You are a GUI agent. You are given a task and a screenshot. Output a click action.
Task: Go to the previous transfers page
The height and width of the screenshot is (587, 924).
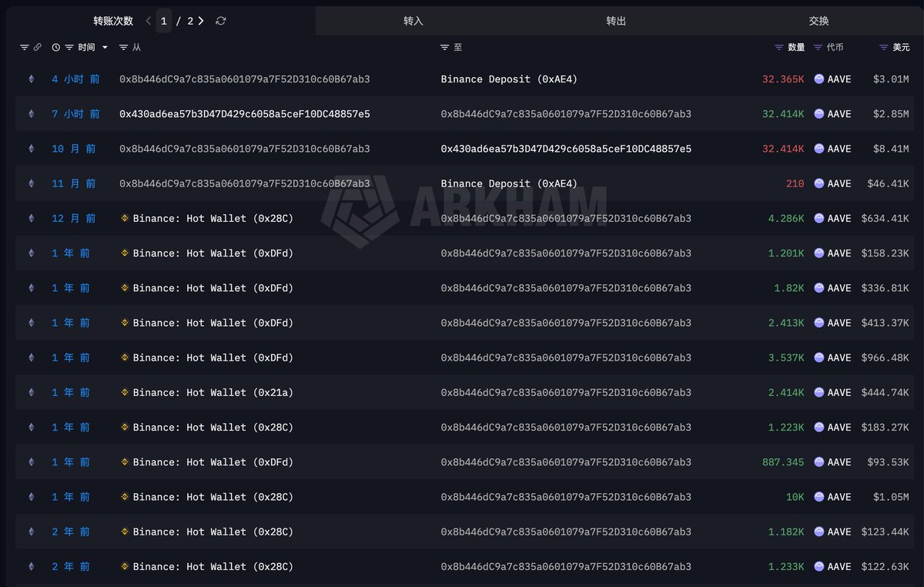(x=149, y=21)
